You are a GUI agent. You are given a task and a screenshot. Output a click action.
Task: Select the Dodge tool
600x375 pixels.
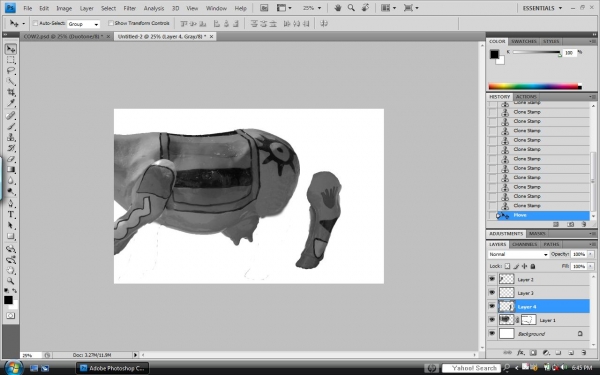(x=11, y=191)
